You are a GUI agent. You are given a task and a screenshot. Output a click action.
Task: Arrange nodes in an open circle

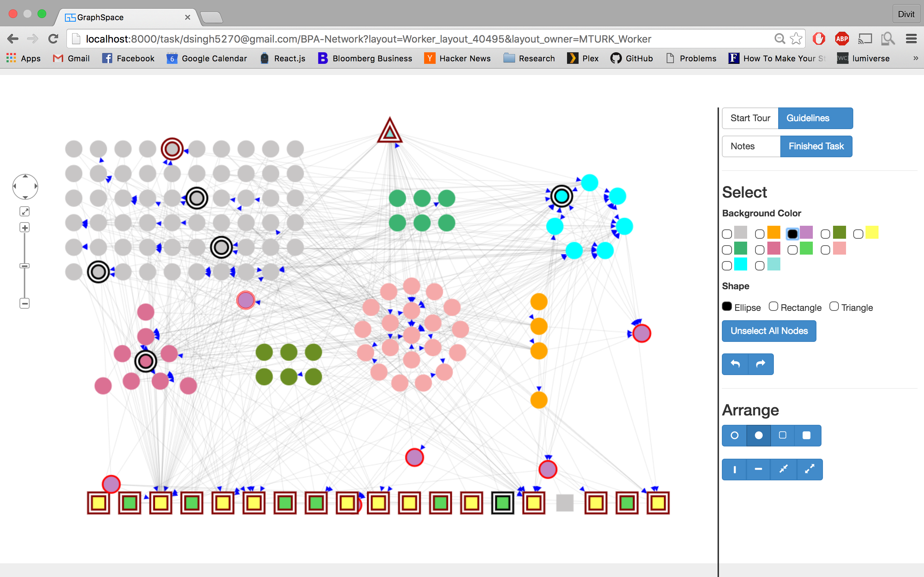pyautogui.click(x=734, y=435)
